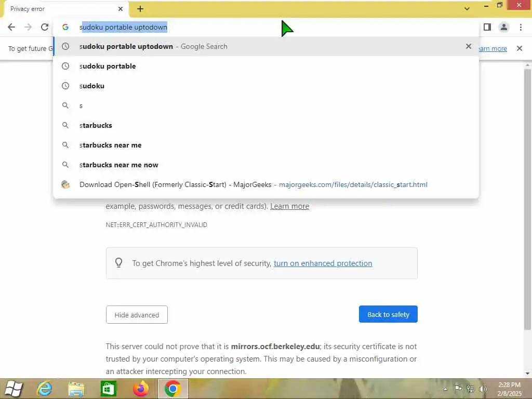Launch Internet Explorer from the taskbar

coord(45,389)
